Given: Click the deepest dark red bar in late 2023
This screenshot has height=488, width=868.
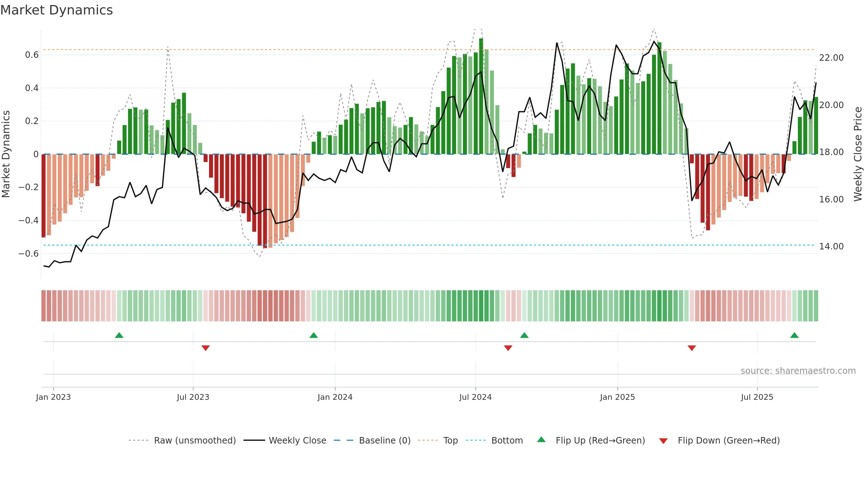Looking at the screenshot, I should click(265, 201).
